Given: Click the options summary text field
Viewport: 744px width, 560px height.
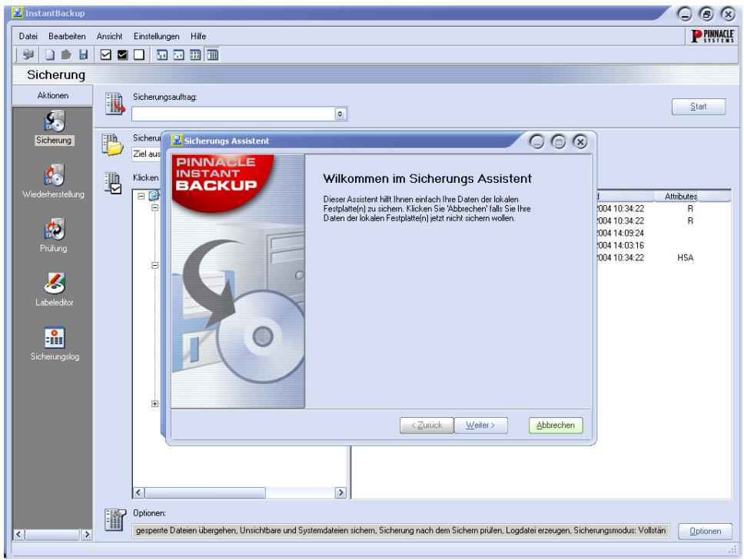Looking at the screenshot, I should coord(400,531).
